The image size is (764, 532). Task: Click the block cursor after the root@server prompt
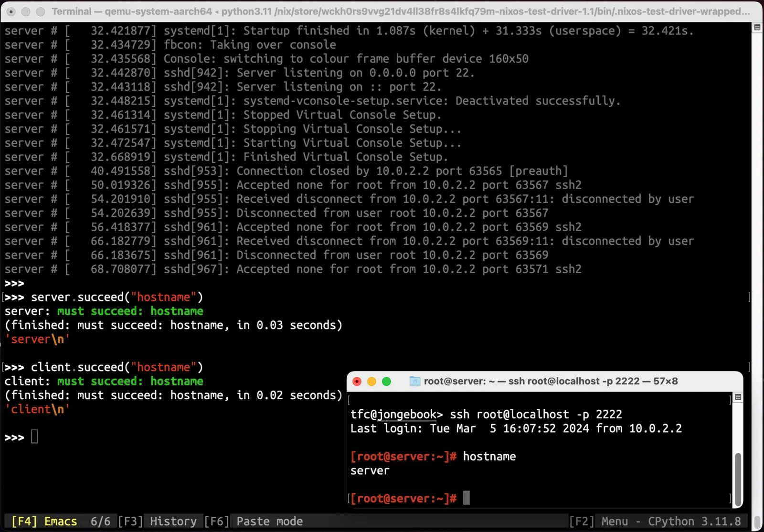click(467, 498)
